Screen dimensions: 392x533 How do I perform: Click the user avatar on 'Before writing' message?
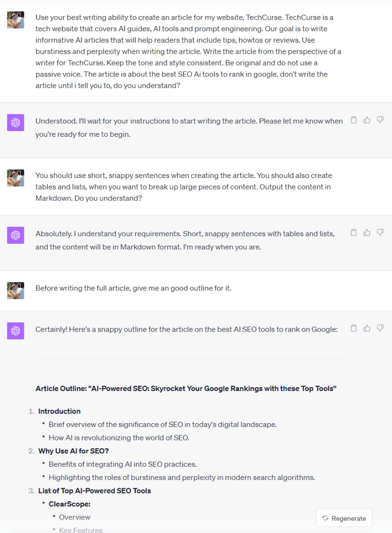pyautogui.click(x=16, y=290)
